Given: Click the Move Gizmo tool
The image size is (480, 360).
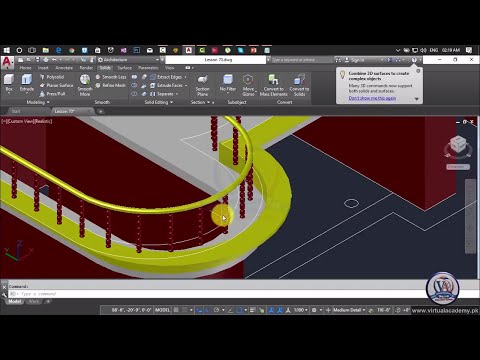Looking at the screenshot, I should pos(248,85).
